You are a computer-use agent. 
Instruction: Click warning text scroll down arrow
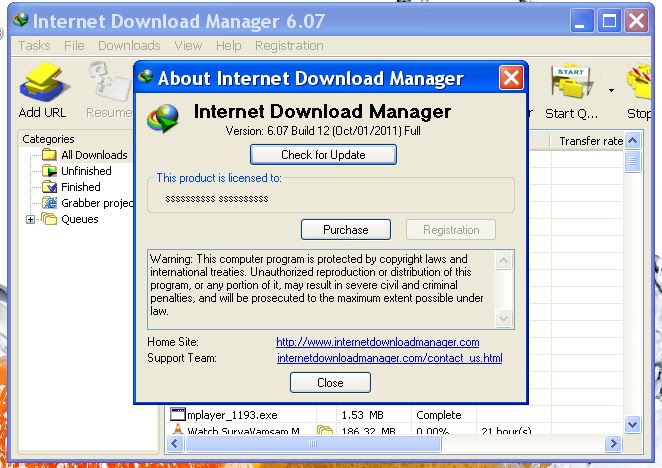tap(503, 318)
